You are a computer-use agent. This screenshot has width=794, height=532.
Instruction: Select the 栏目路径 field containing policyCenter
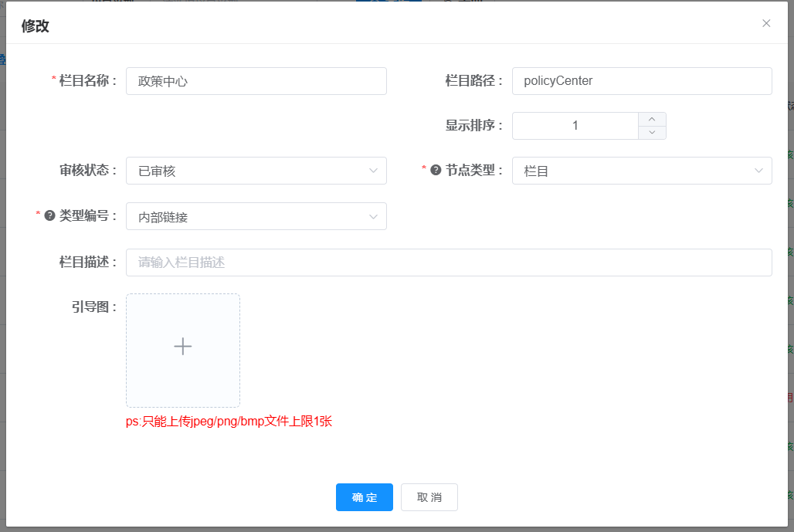coord(641,80)
